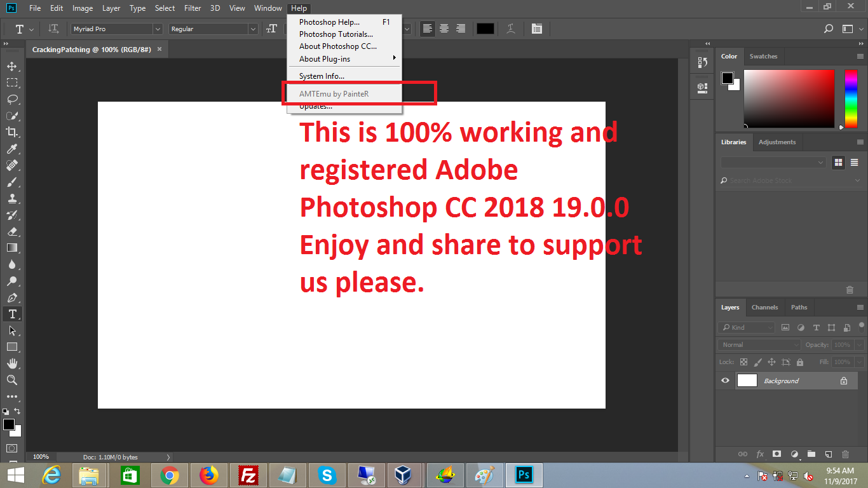Activate the Crop tool
This screenshot has width=868, height=488.
[11, 132]
